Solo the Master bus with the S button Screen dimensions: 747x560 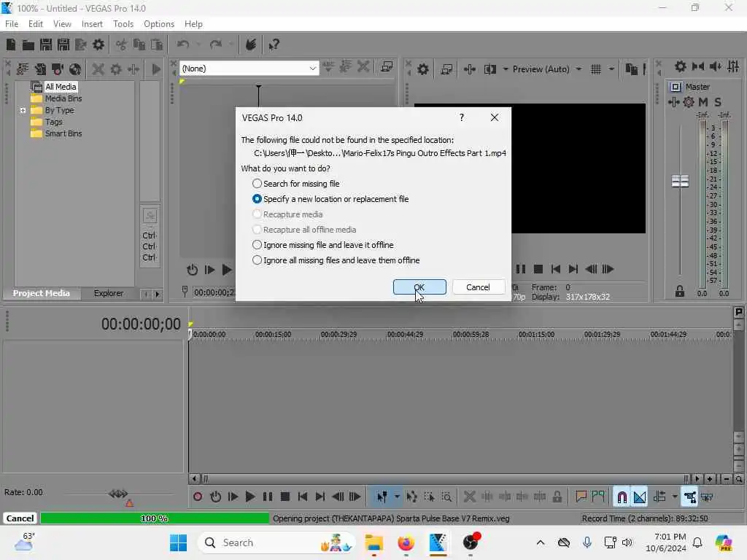pos(718,102)
